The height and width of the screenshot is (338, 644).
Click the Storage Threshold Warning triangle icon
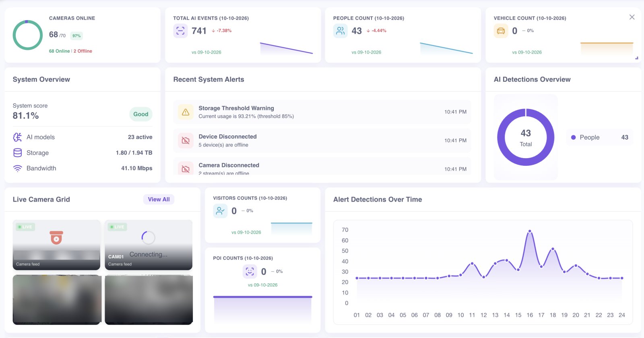[x=186, y=112]
